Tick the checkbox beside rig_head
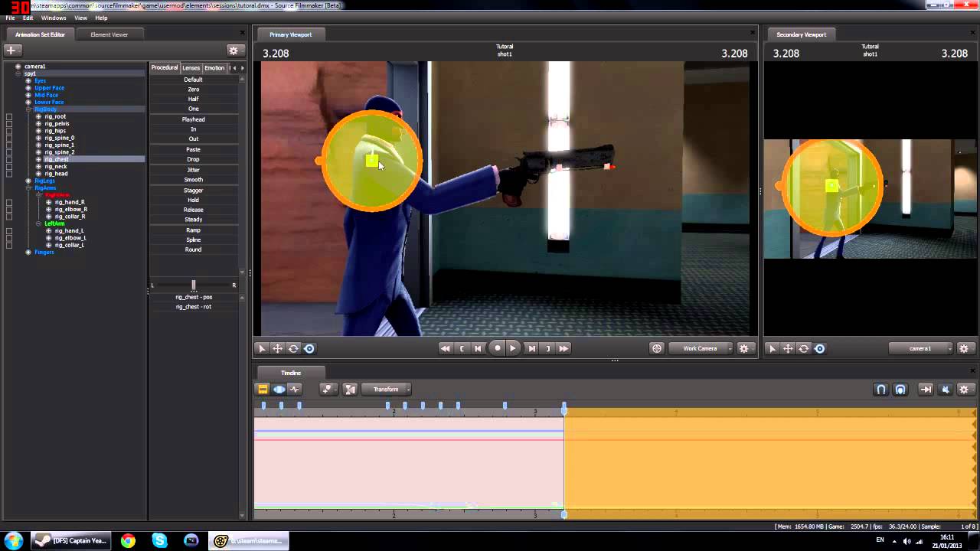The width and height of the screenshot is (980, 551). click(9, 174)
